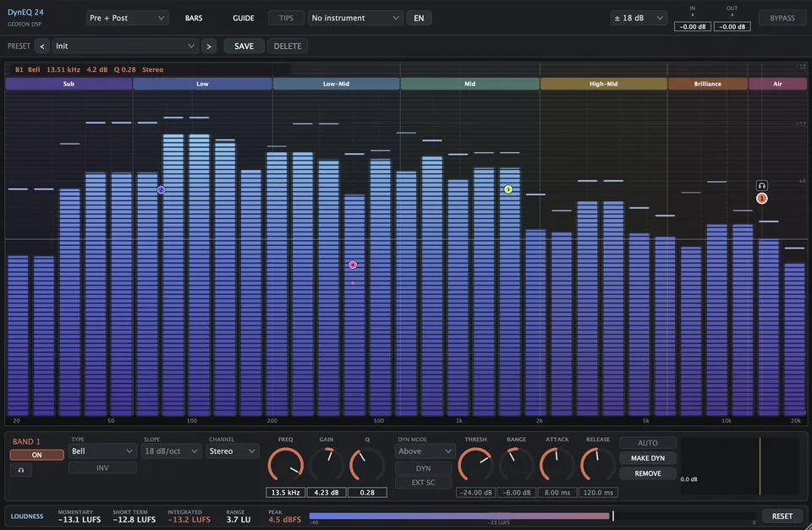
Task: Go to previous preset arrow
Action: click(42, 46)
